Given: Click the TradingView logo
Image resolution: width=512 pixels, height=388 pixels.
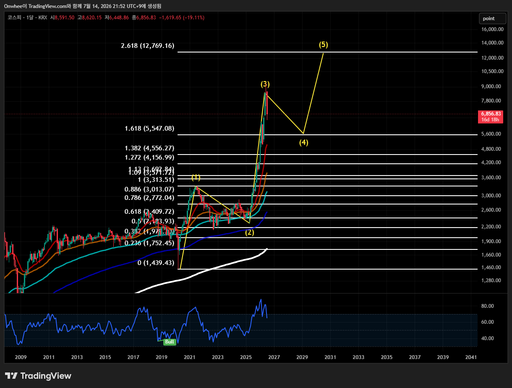Looking at the screenshot, I should pyautogui.click(x=38, y=376).
